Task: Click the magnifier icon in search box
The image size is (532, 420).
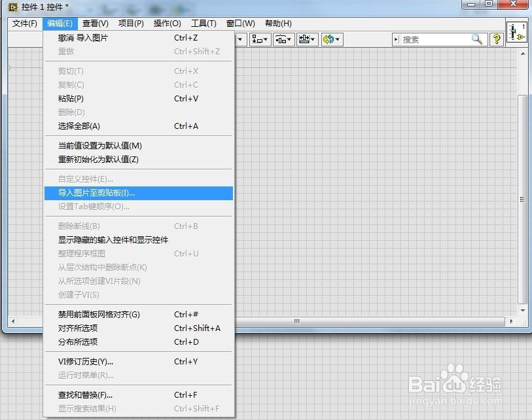Action: pos(477,39)
